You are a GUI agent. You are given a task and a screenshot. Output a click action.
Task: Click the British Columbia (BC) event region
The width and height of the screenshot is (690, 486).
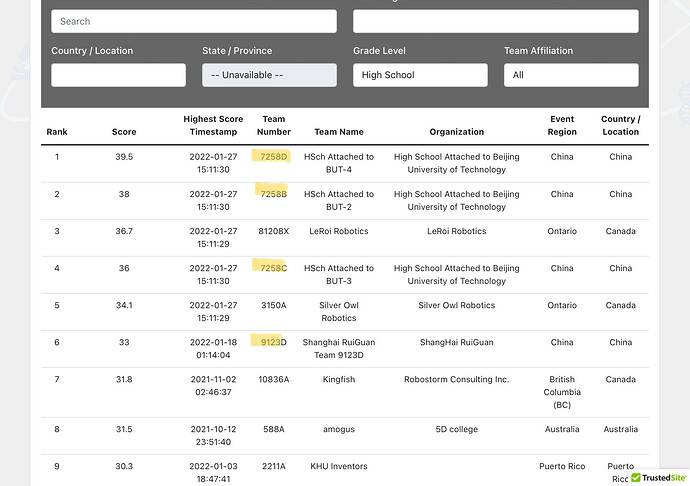[x=562, y=392]
